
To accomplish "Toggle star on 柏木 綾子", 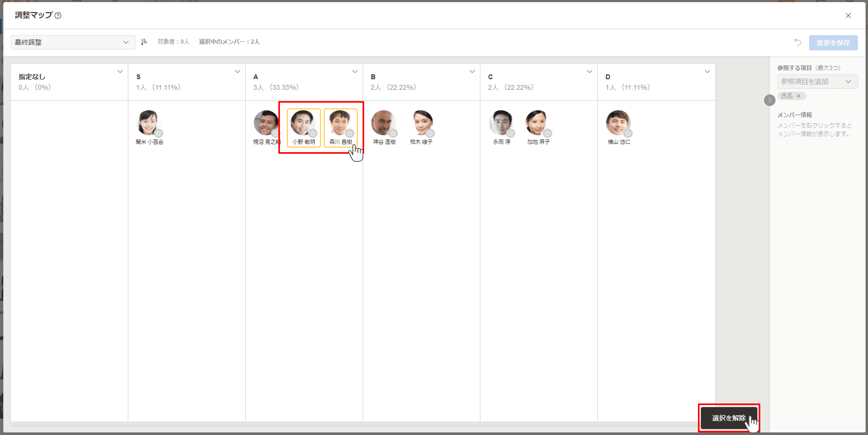I will pos(430,133).
